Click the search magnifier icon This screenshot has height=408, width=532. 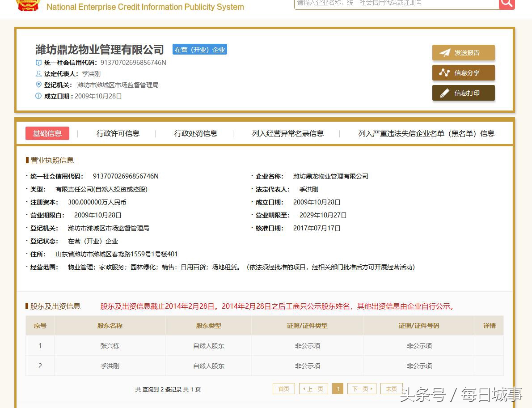507,3
